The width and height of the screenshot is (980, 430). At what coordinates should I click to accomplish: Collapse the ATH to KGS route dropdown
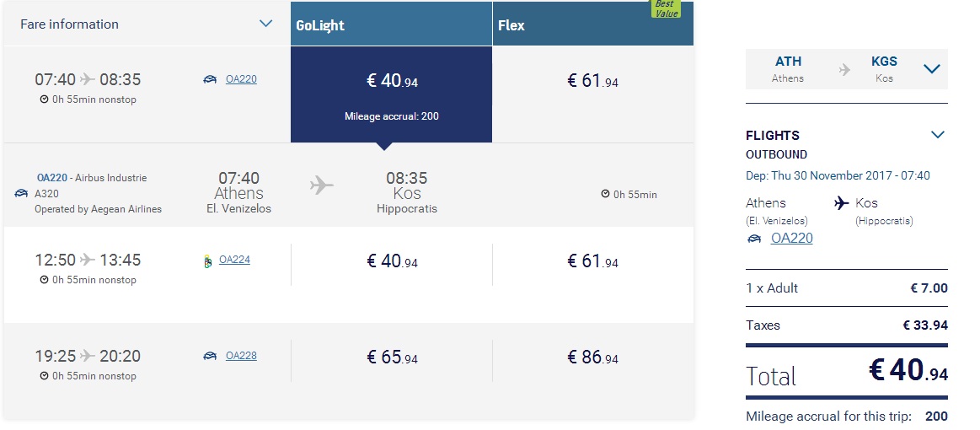coord(932,69)
